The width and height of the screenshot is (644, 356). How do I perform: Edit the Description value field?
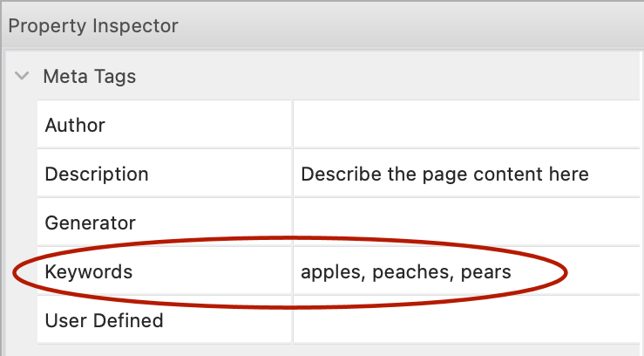[466, 175]
